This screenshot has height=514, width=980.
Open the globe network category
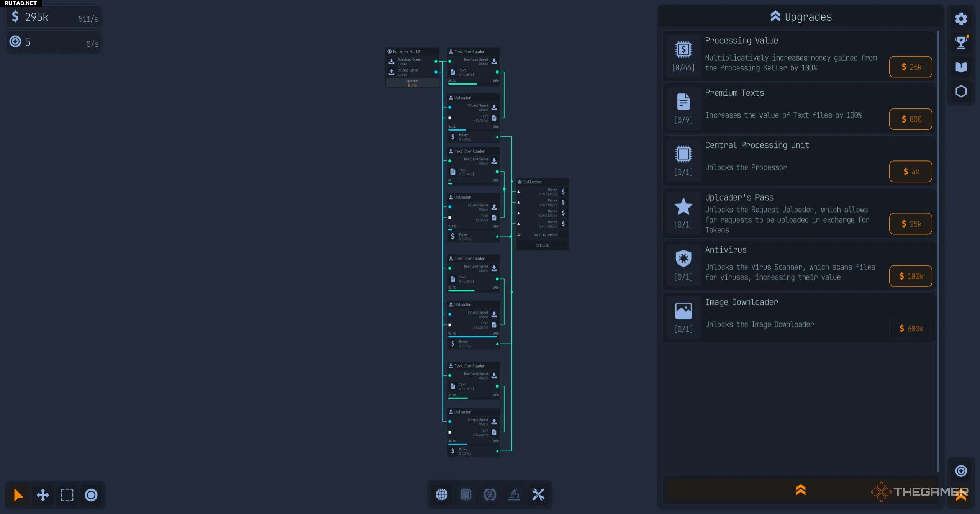tap(441, 494)
